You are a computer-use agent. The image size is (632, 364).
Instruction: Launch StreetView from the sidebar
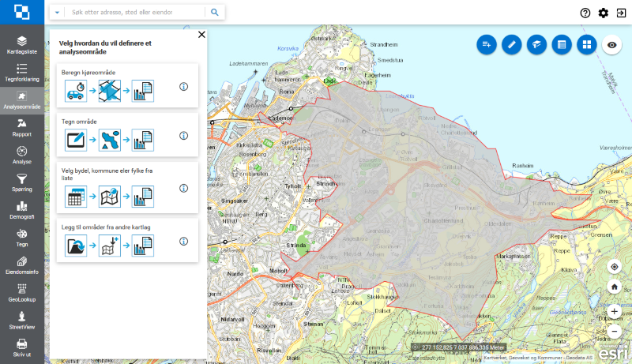[22, 319]
